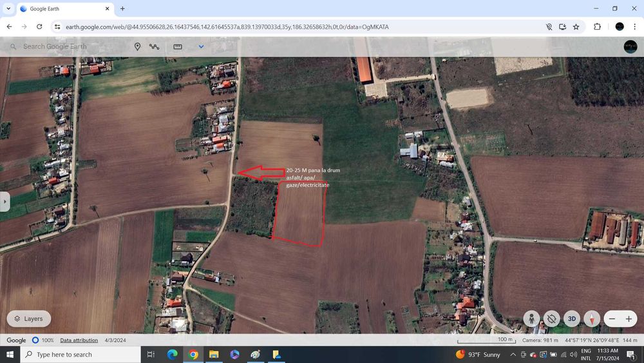Image resolution: width=644 pixels, height=363 pixels.
Task: Click the Google logo in status bar
Action: pos(16,340)
